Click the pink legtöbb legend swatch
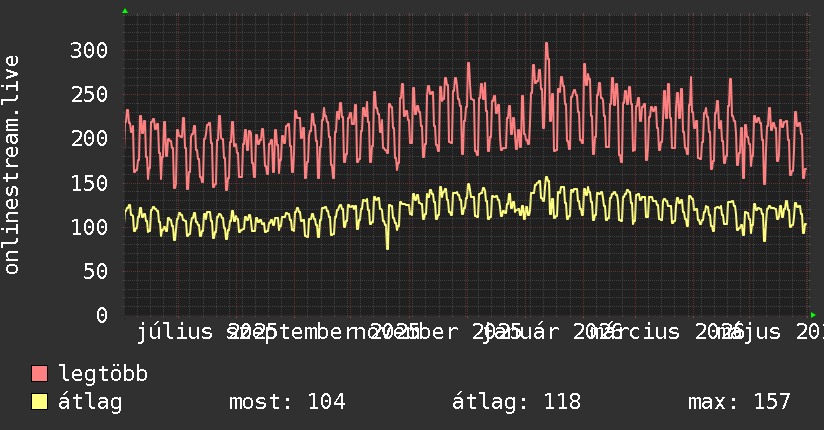This screenshot has width=824, height=430. [39, 374]
